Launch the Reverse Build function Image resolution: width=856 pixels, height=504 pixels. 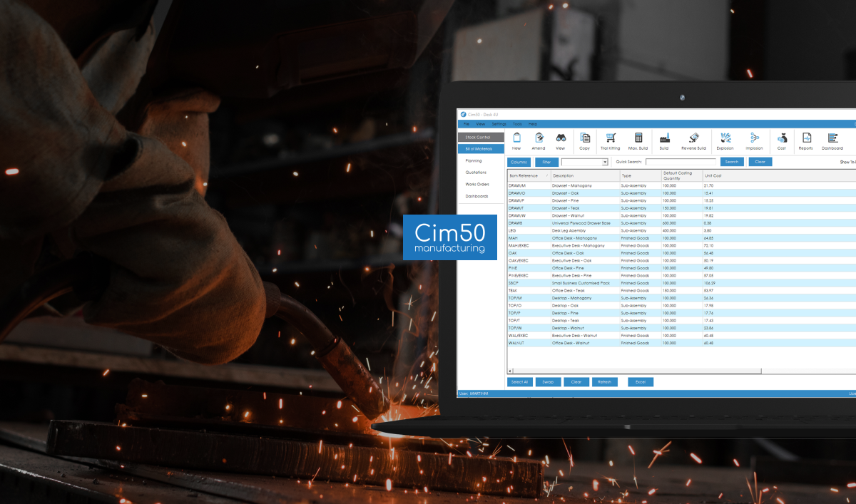coord(694,140)
